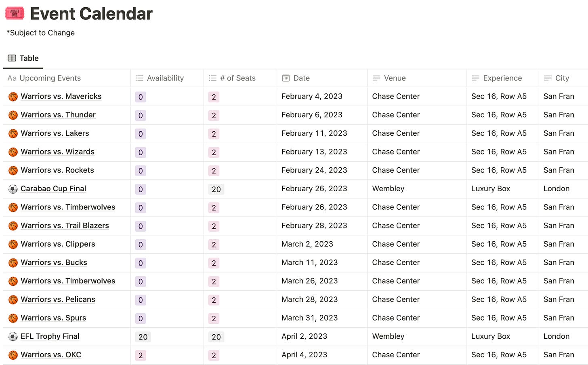Open the Warriors vs. Clippers event
The image size is (588, 365).
tap(58, 244)
